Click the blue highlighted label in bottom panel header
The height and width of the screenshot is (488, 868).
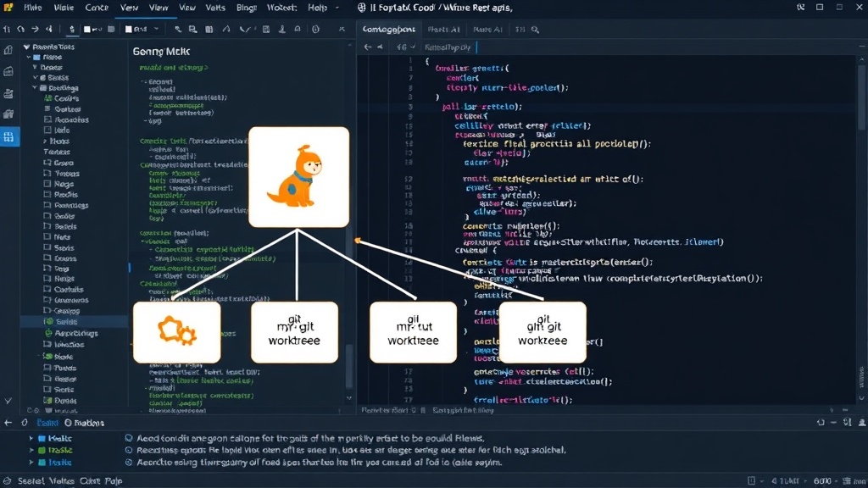(x=47, y=423)
